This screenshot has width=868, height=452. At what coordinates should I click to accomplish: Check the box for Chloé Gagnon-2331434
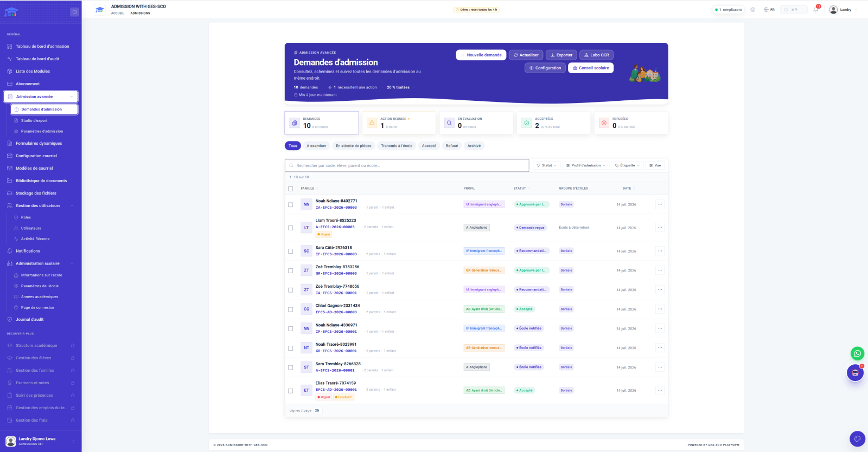290,309
